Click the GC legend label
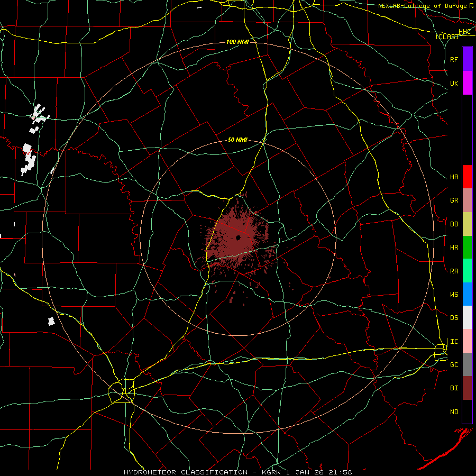Viewport: 476px width, 476px height. pos(454,365)
